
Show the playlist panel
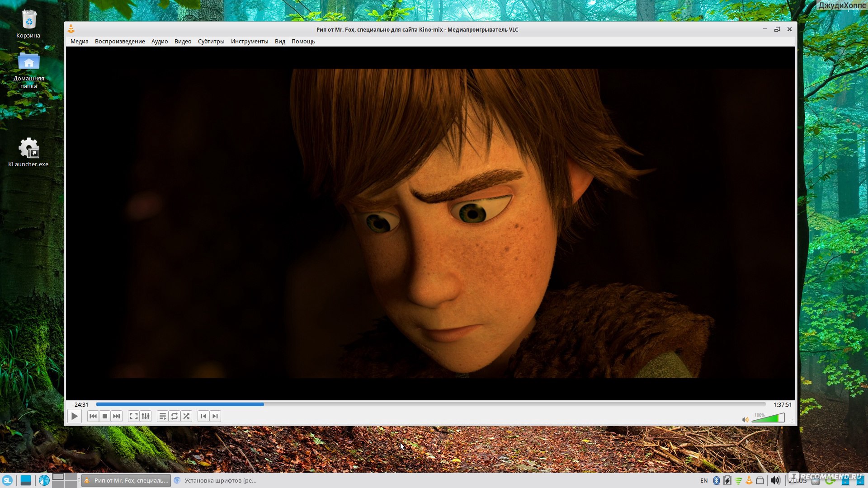[x=163, y=416]
